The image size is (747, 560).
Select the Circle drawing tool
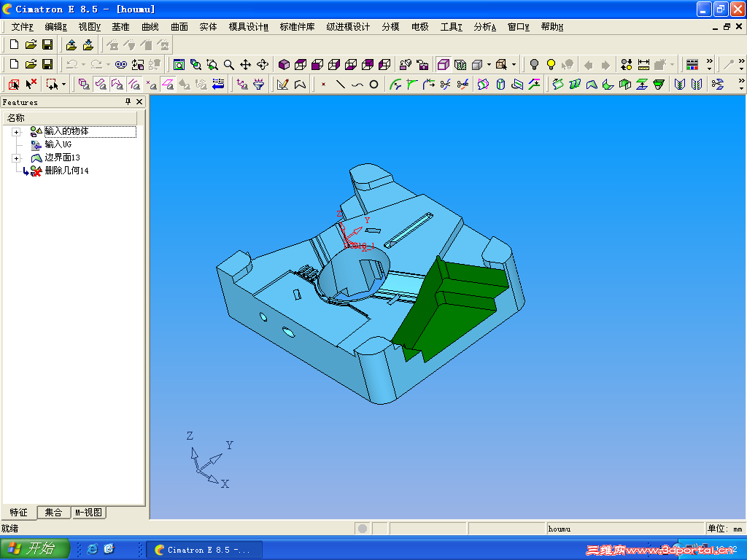click(374, 85)
